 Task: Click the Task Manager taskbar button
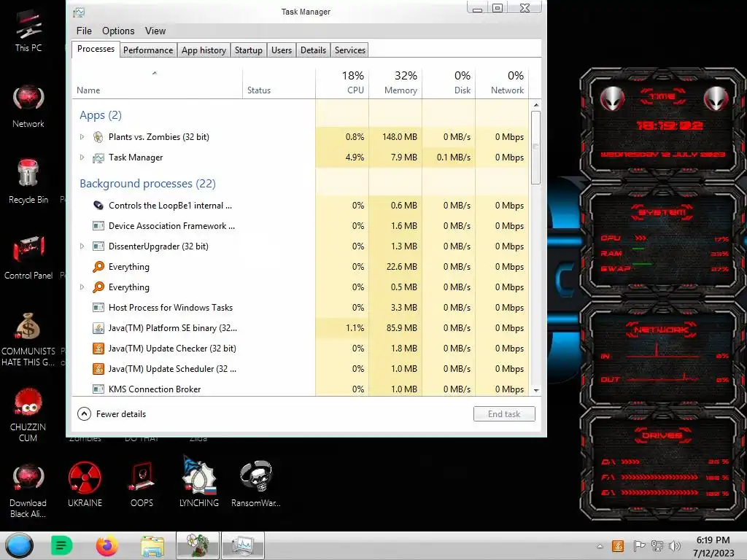pos(243,545)
